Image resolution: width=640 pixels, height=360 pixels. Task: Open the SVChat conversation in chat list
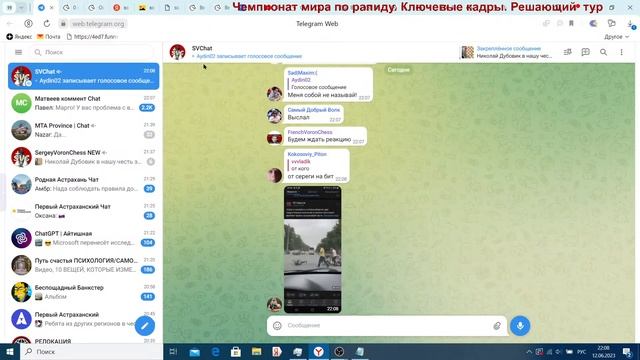tap(84, 76)
